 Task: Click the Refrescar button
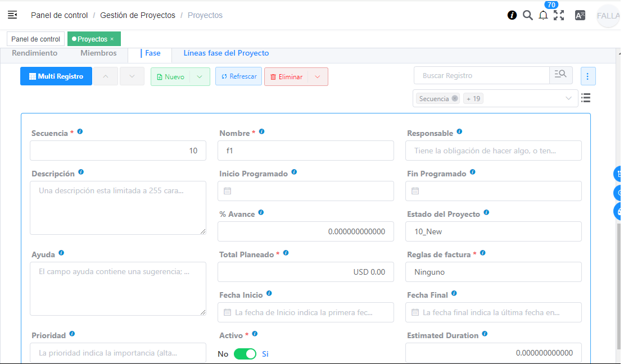pos(239,76)
